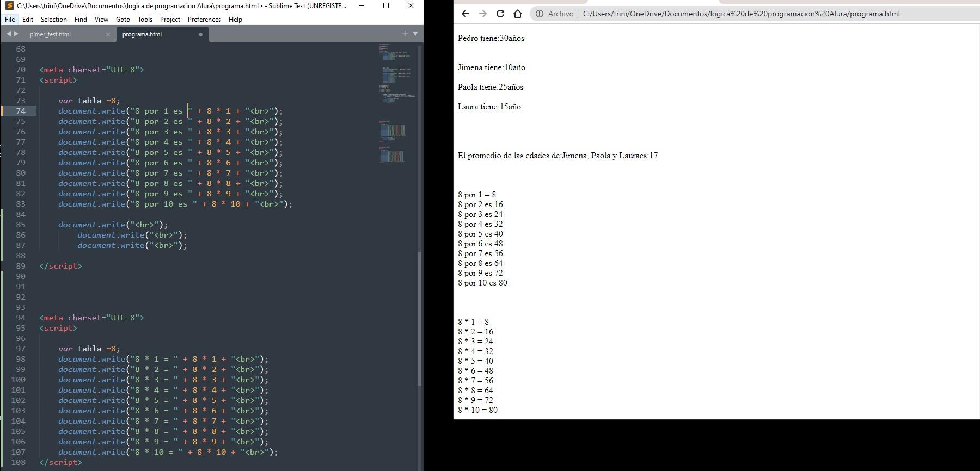Close the pimer_test.html tab

pos(108,34)
